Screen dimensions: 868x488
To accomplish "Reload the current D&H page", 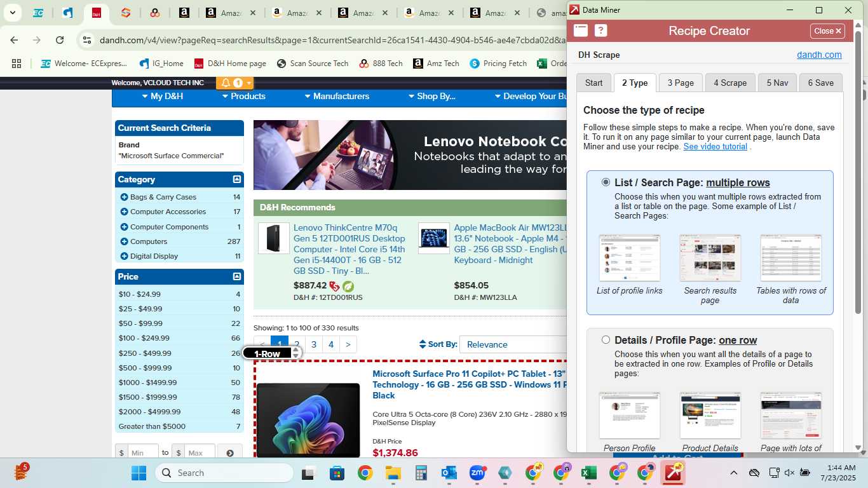I will [60, 40].
